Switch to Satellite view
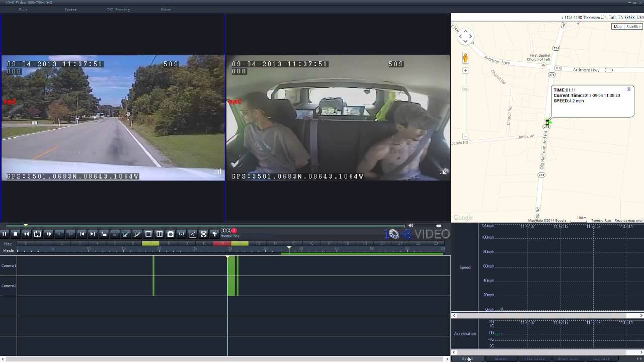This screenshot has height=362, width=644. [633, 27]
